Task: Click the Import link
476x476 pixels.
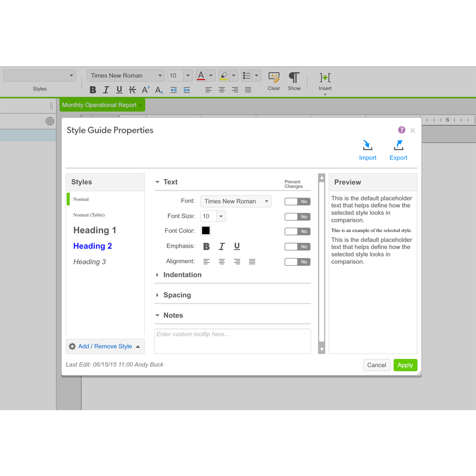Action: coord(367,149)
